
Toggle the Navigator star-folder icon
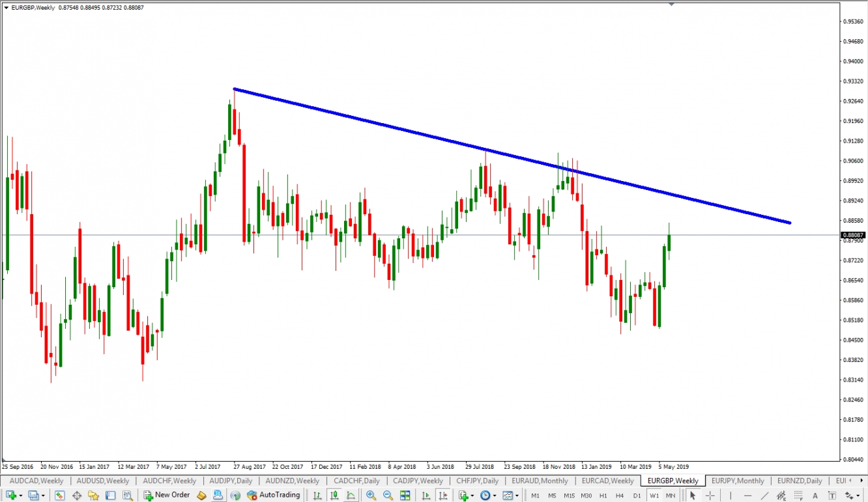point(93,495)
